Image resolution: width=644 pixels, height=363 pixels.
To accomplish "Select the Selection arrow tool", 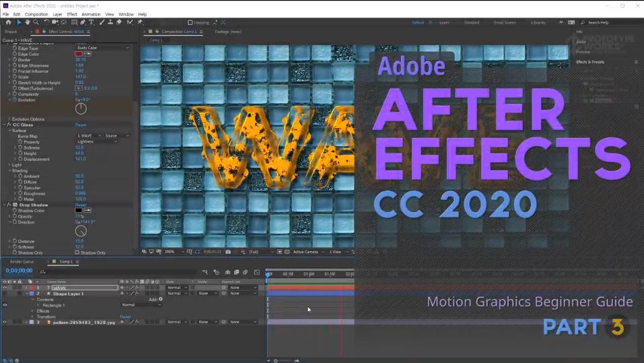I will (x=18, y=22).
